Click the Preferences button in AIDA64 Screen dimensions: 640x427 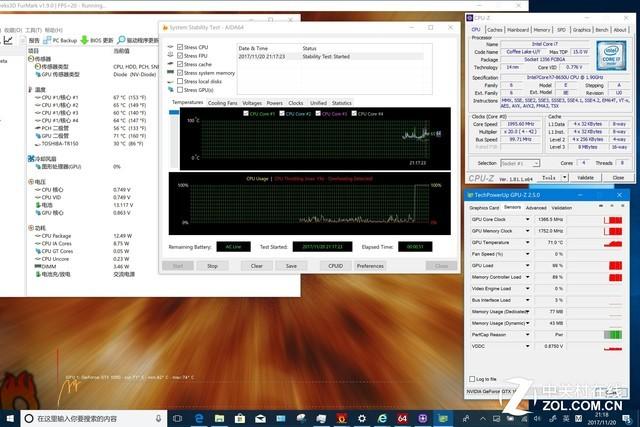coord(370,266)
